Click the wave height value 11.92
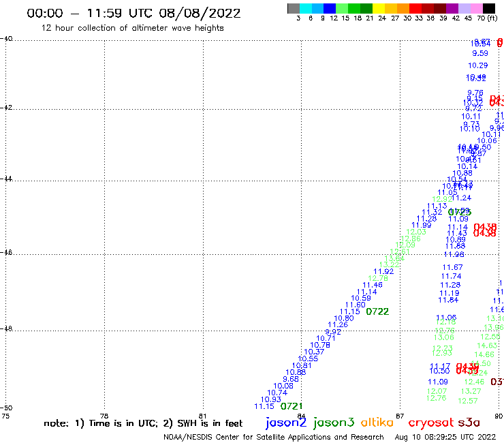504x443 pixels. tap(383, 271)
